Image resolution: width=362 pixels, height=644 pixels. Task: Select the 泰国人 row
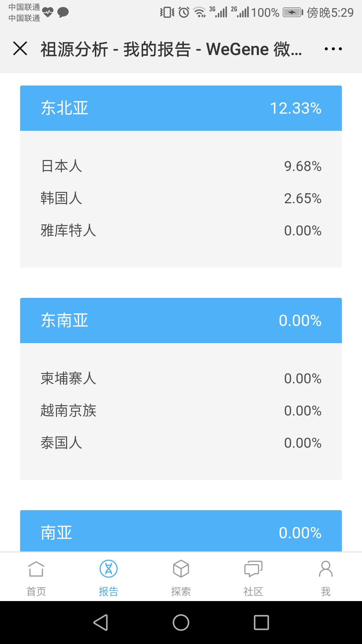[181, 443]
